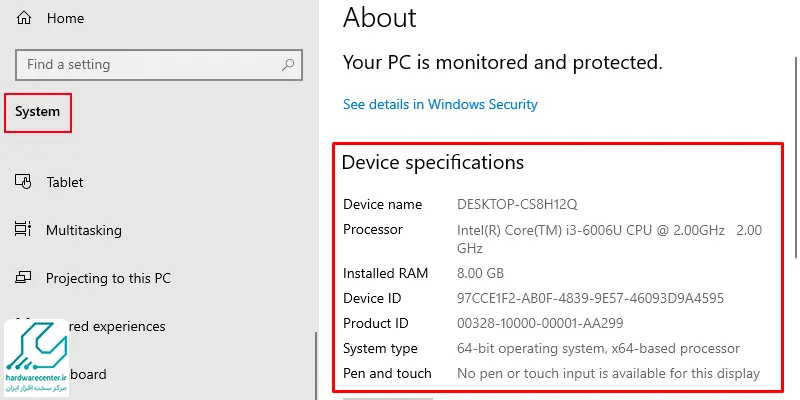The width and height of the screenshot is (800, 400).
Task: Select No pen or touch input text
Action: click(609, 374)
